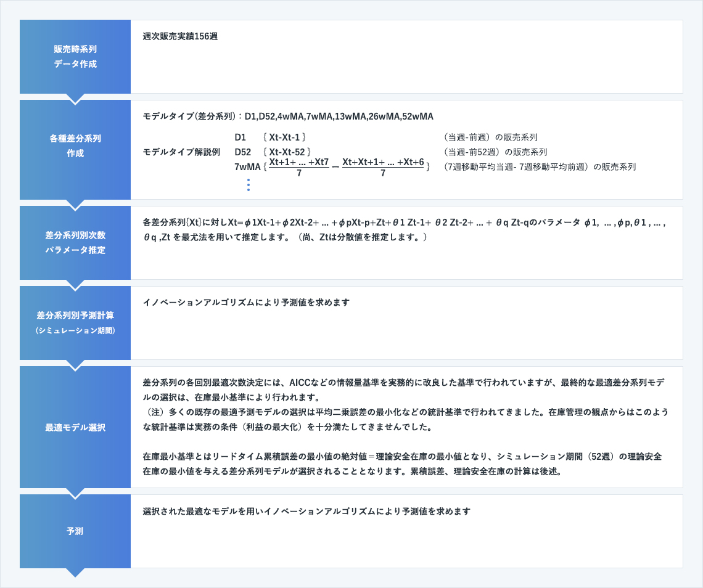Select the 差分系列別予測計算 step block
The height and width of the screenshot is (588, 703).
[75, 322]
